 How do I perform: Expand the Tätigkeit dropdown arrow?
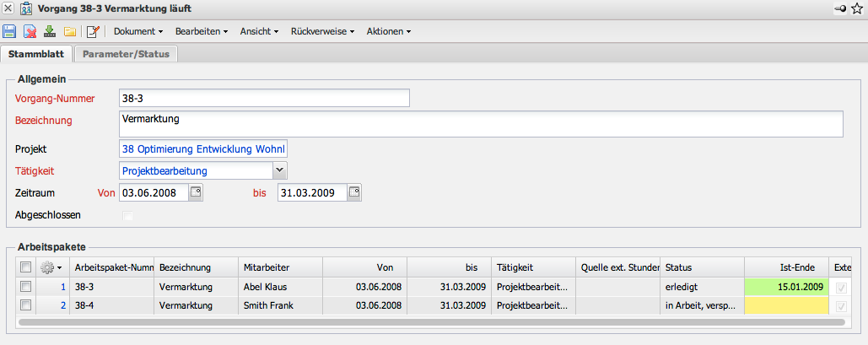(x=280, y=170)
